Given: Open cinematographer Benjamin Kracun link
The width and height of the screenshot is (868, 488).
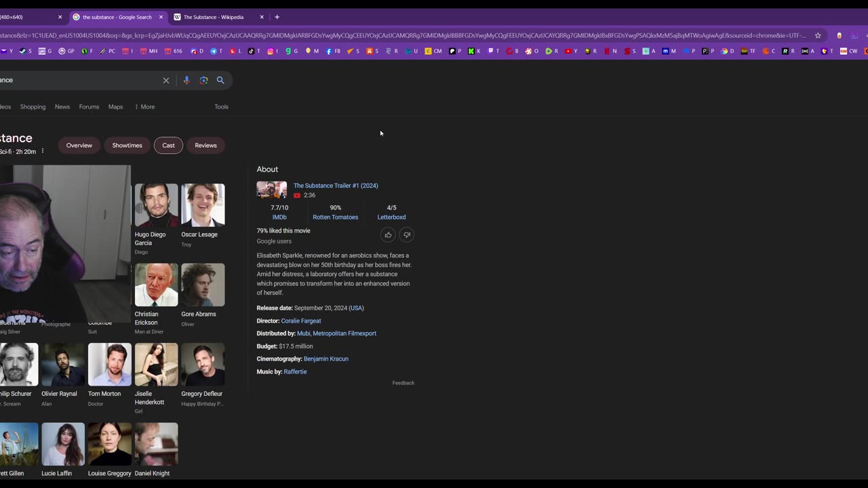Looking at the screenshot, I should (x=326, y=359).
